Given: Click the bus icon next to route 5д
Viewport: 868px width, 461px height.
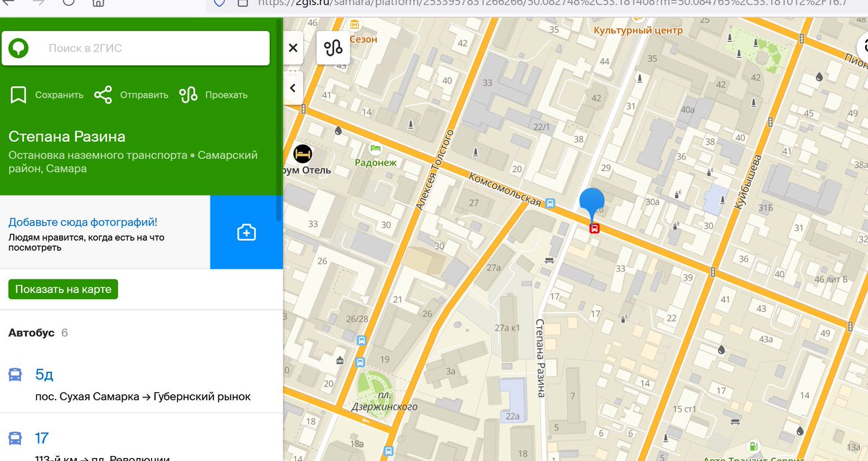Looking at the screenshot, I should point(14,375).
